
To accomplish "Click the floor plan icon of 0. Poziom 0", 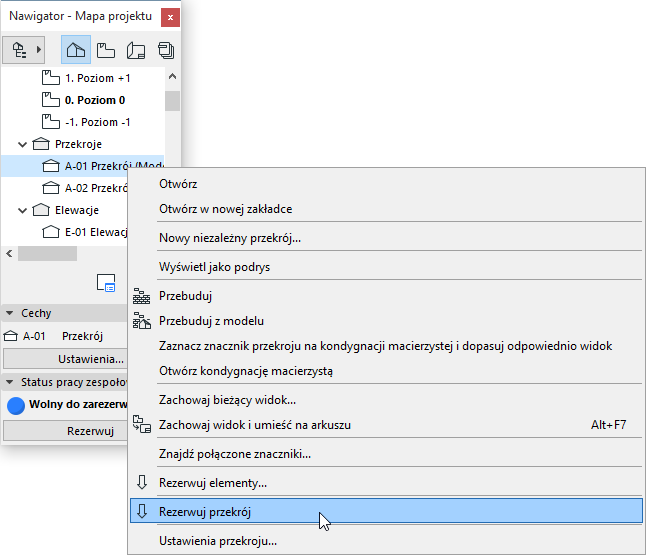I will 51,100.
